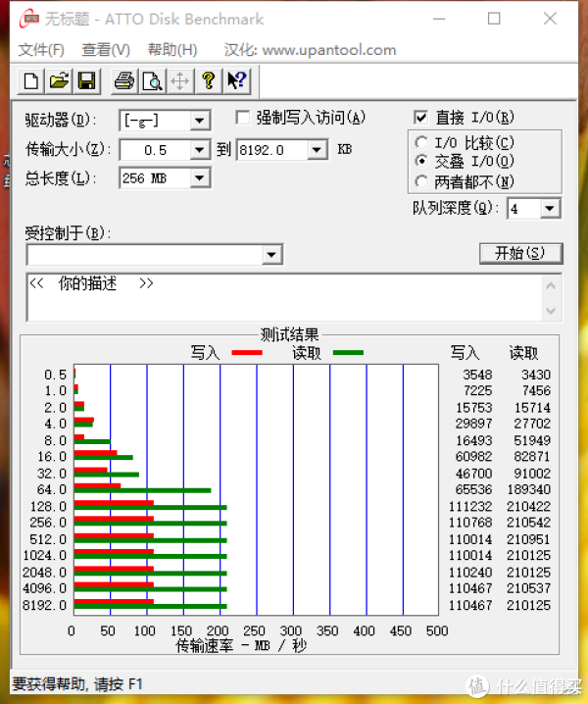This screenshot has height=704, width=588.
Task: Click the 500 axis tick label
Action: pyautogui.click(x=437, y=630)
